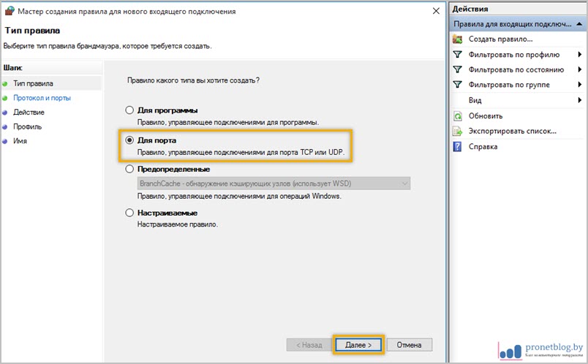Click the Create rule icon in Actions

458,39
